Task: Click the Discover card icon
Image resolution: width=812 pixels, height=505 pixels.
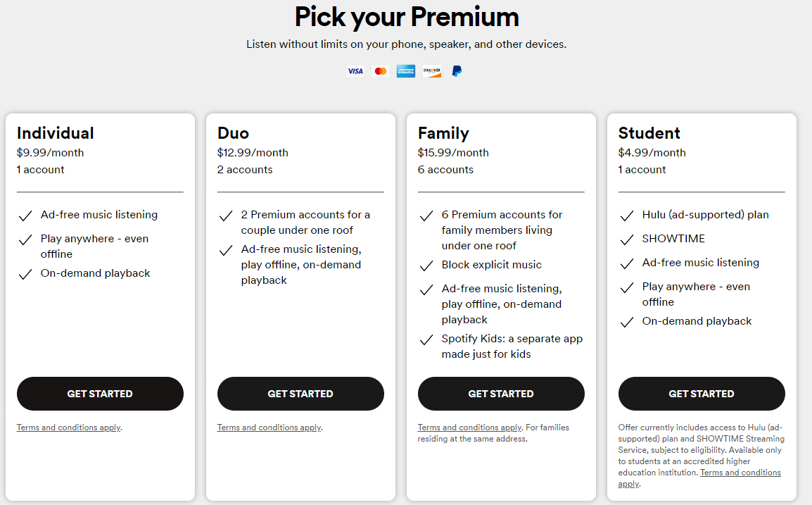Action: pos(432,71)
